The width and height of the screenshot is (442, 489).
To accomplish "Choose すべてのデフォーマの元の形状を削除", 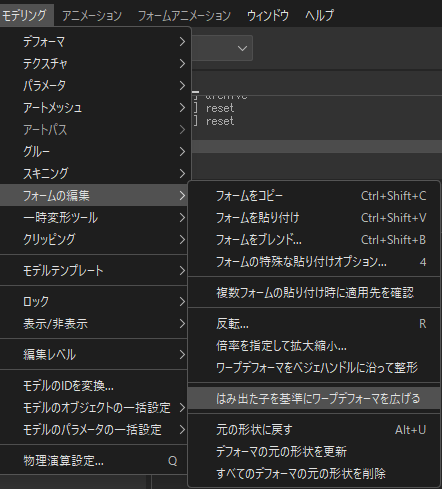I will tap(314, 474).
